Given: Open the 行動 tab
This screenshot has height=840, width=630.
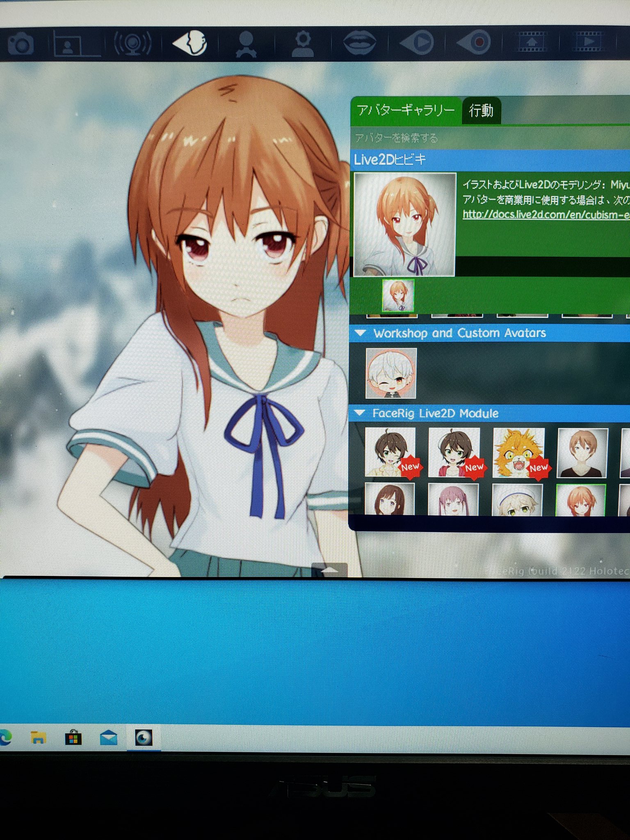Looking at the screenshot, I should (481, 110).
